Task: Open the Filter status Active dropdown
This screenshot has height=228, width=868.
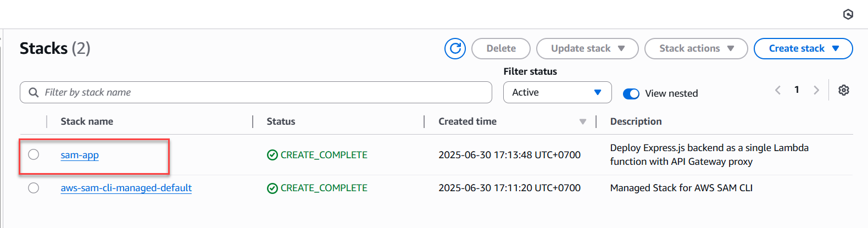Action: click(x=557, y=92)
